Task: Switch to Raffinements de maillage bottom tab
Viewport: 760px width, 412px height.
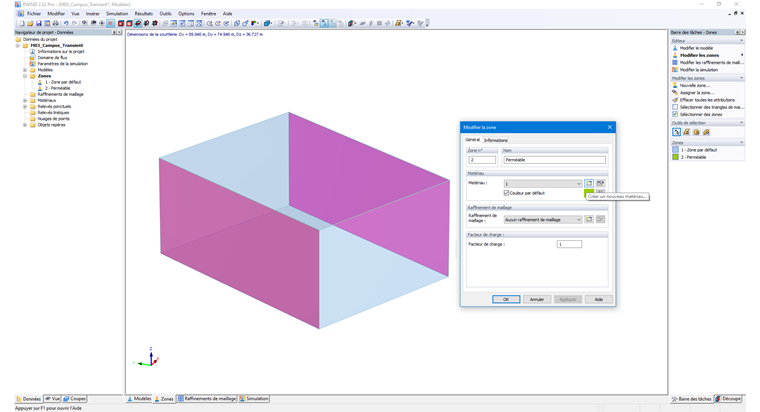Action: (206, 398)
